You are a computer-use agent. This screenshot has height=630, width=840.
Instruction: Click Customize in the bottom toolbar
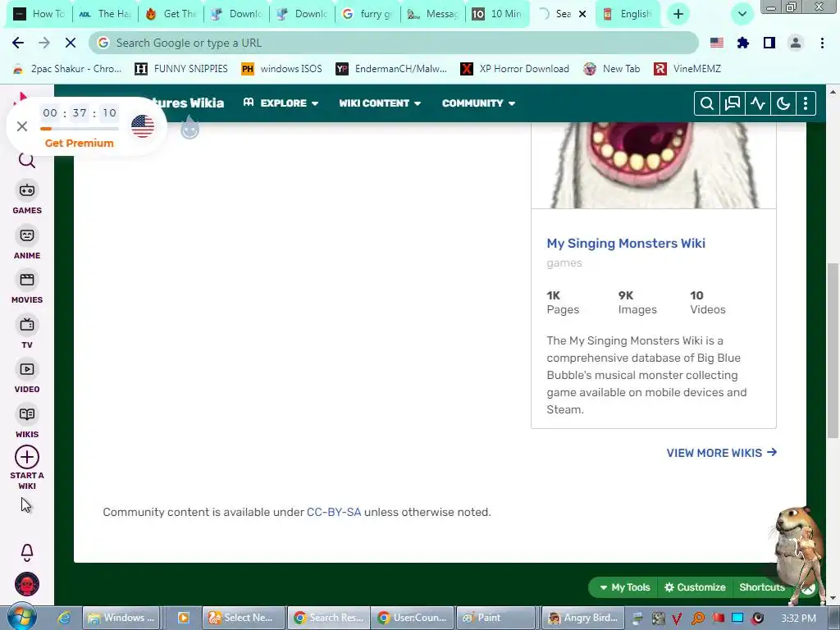click(x=695, y=587)
